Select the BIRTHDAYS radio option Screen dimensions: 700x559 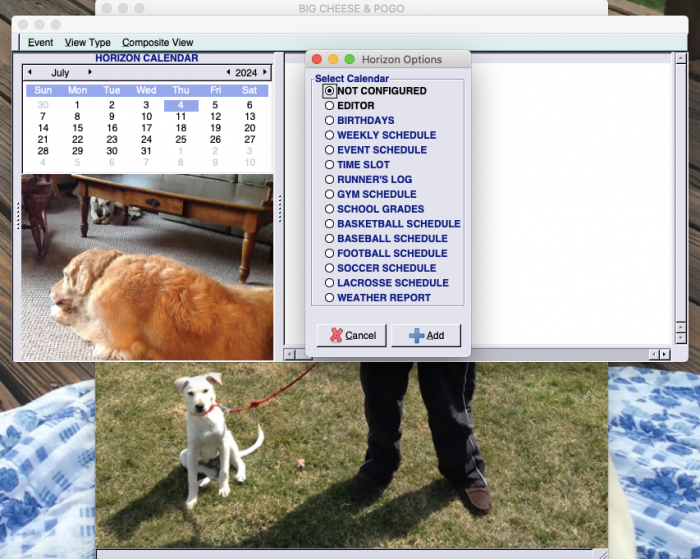point(330,121)
